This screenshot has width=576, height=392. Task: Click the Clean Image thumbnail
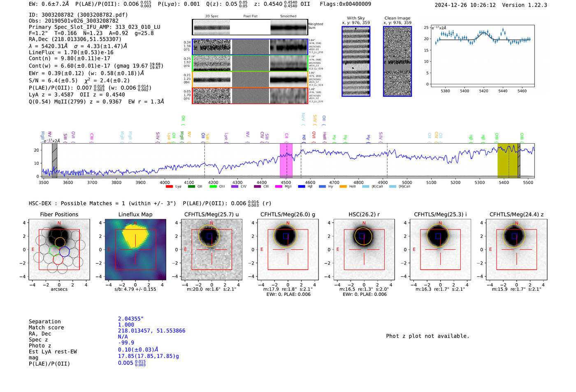coord(397,61)
